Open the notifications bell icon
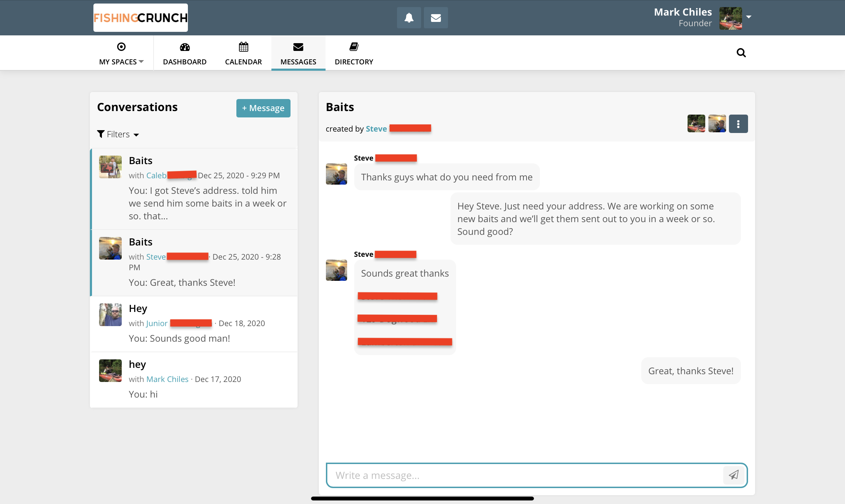Viewport: 845px width, 504px height. click(x=409, y=18)
